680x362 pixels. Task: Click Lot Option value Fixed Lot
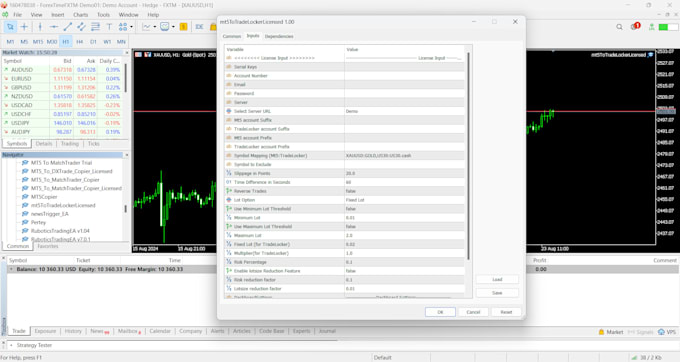(404, 200)
